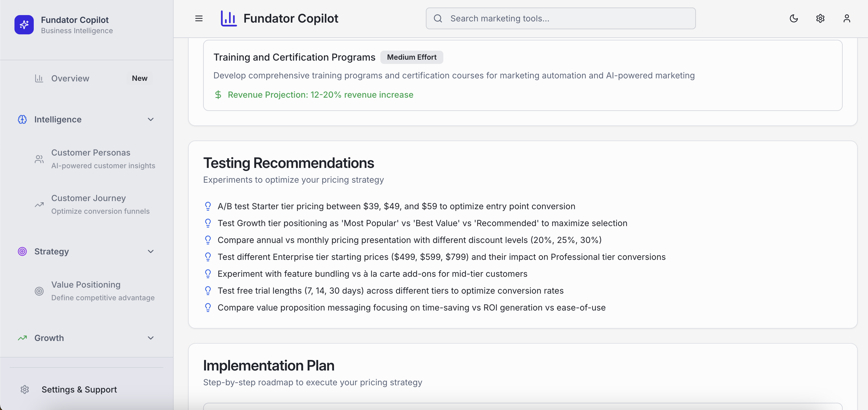The width and height of the screenshot is (868, 410).
Task: Click the Strategy target icon
Action: [22, 251]
